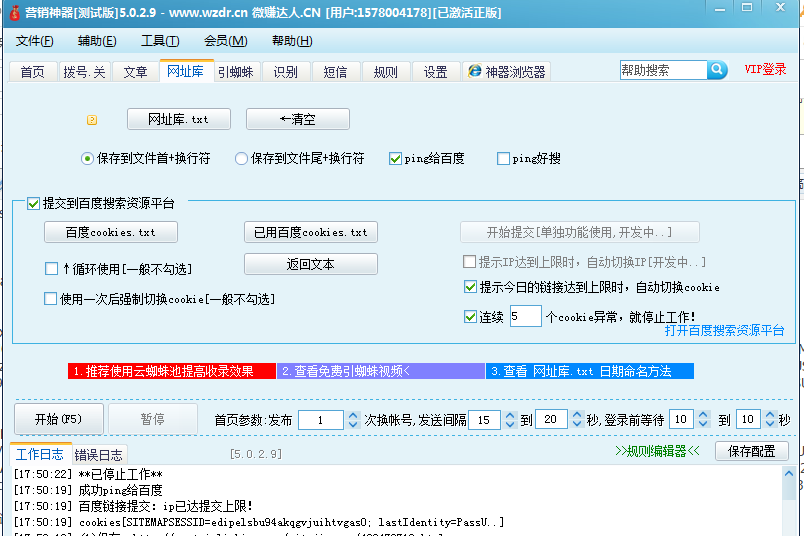Open the 辅助(E) menu
Screen dimensions: 804x536
97,41
